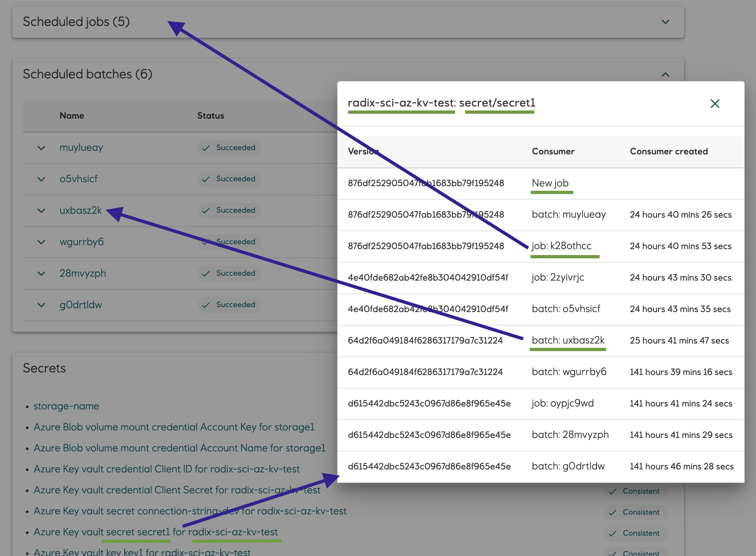756x556 pixels.
Task: Click the Succeeded check icon for o5vhsicf
Action: pos(206,179)
